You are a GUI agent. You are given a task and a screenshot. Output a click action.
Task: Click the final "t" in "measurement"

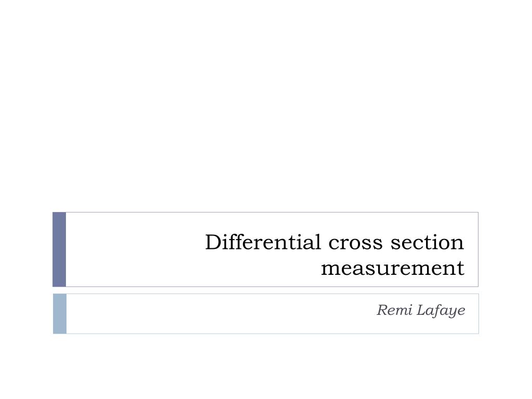click(461, 269)
